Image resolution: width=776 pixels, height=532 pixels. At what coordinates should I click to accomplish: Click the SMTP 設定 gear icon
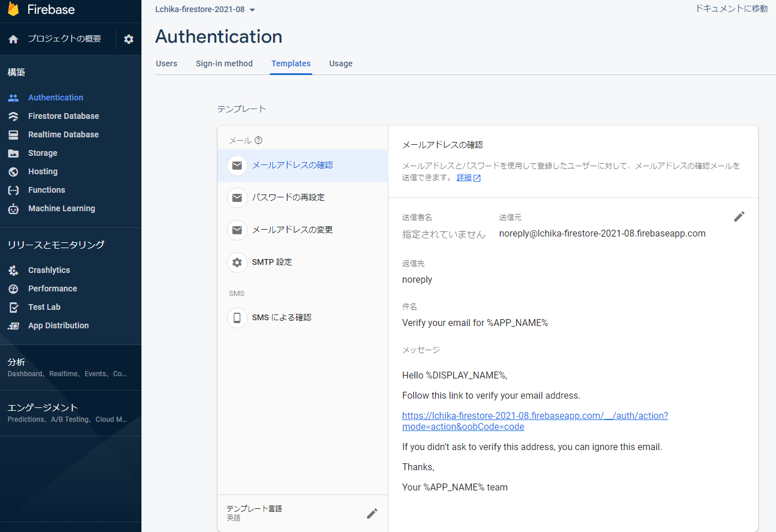237,263
